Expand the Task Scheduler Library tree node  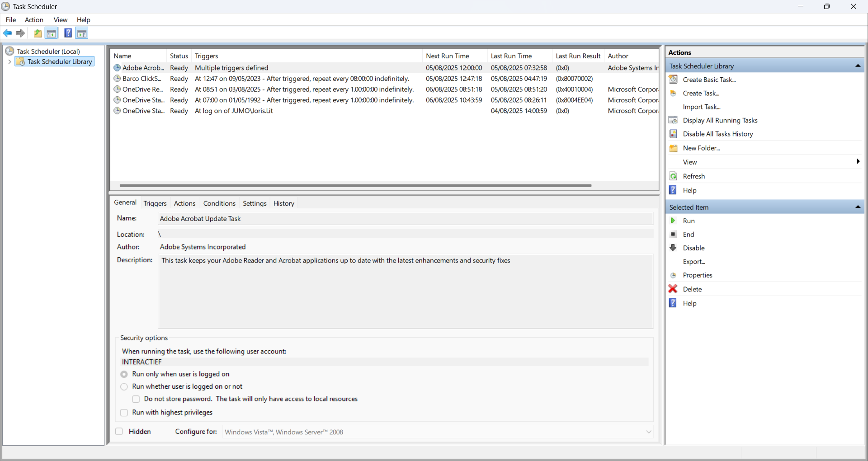(x=9, y=62)
